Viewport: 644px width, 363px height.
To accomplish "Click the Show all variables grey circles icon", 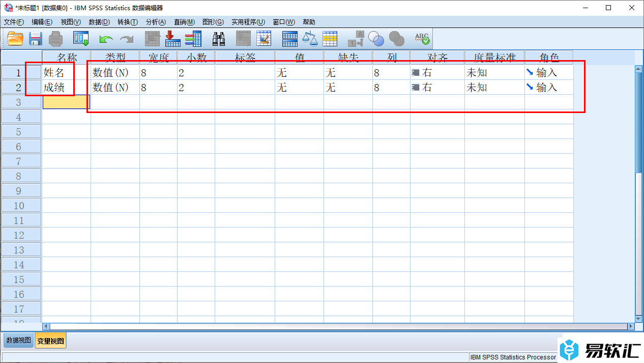I will pyautogui.click(x=397, y=39).
